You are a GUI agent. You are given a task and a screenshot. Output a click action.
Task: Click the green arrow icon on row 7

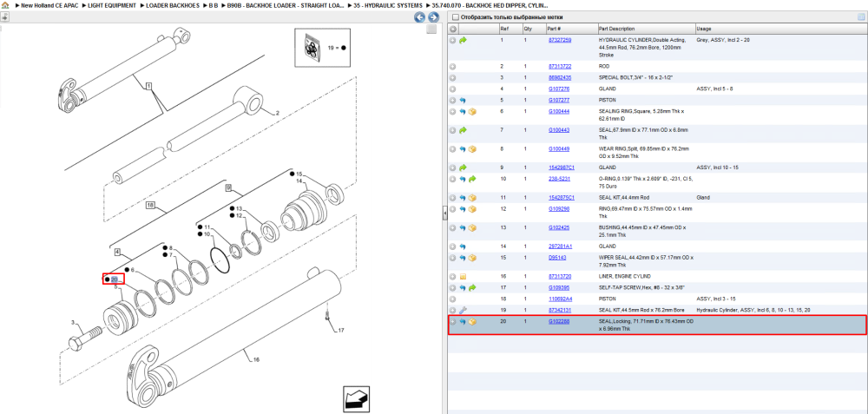[x=463, y=130]
